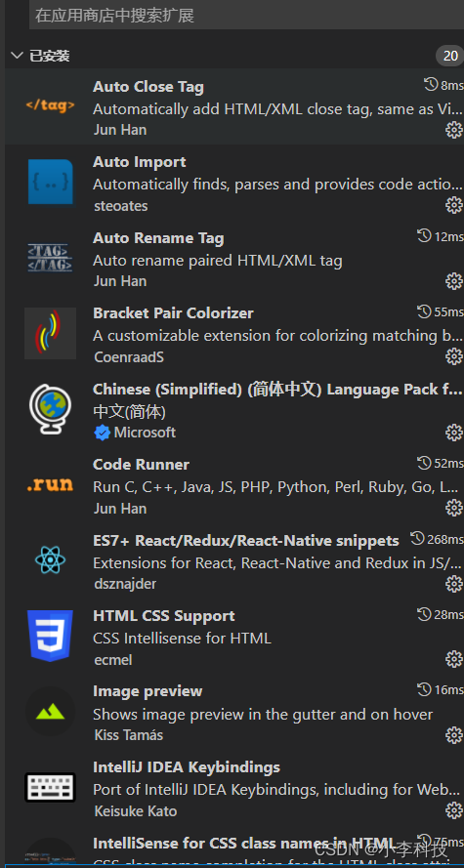
Task: Click publisher name CoenraadS
Action: pyautogui.click(x=129, y=357)
